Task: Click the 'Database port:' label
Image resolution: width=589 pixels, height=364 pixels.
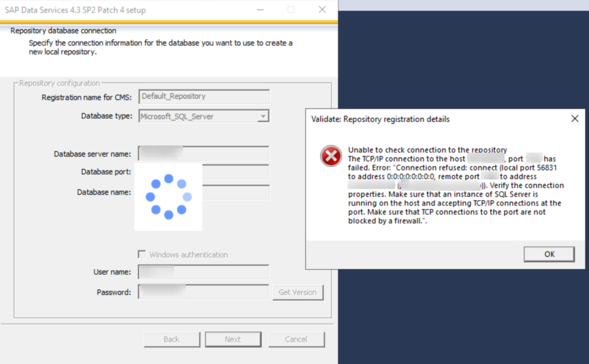Action: [x=106, y=172]
